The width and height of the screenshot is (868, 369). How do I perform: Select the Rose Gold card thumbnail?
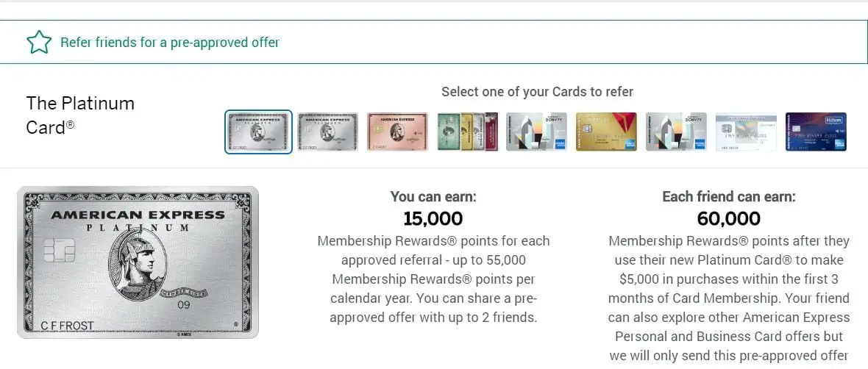[x=397, y=132]
